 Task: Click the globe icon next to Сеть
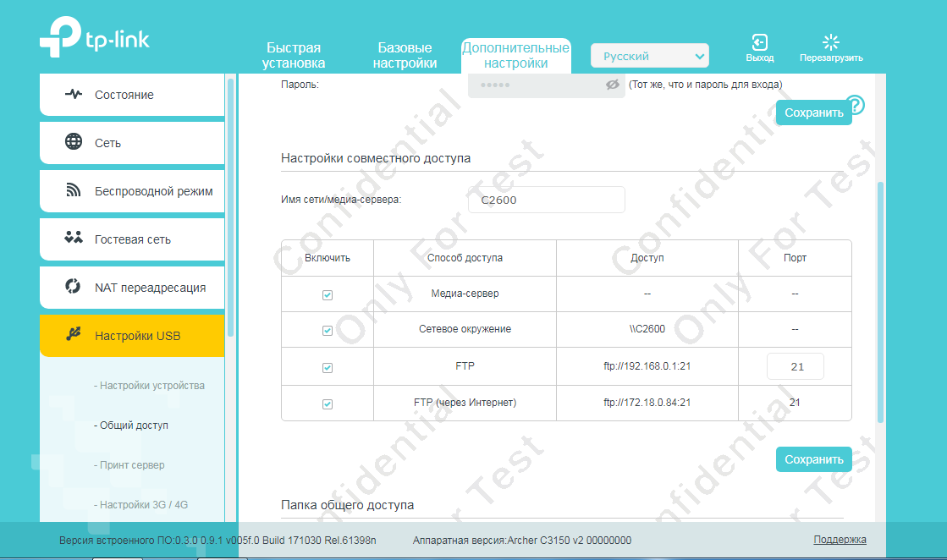tap(74, 142)
